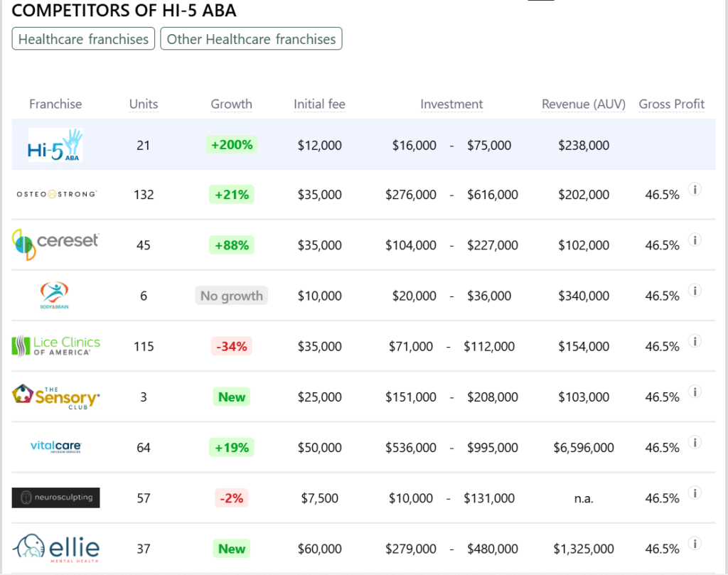Open the Body & Brain franchise logo

point(54,295)
